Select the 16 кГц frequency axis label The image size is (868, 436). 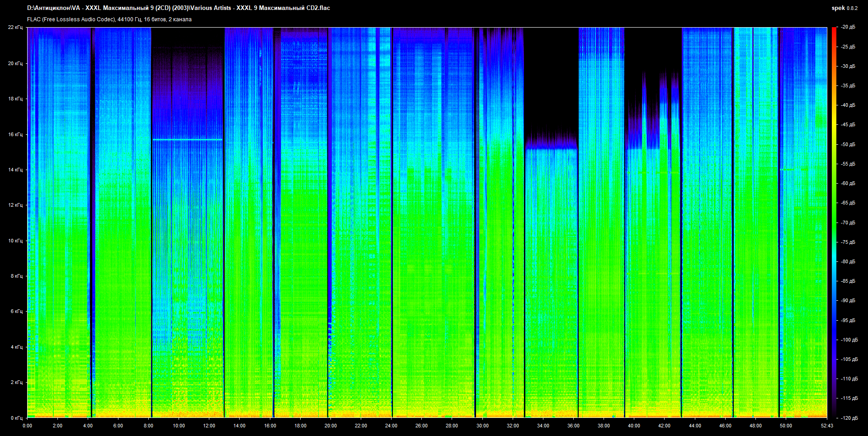[15, 134]
